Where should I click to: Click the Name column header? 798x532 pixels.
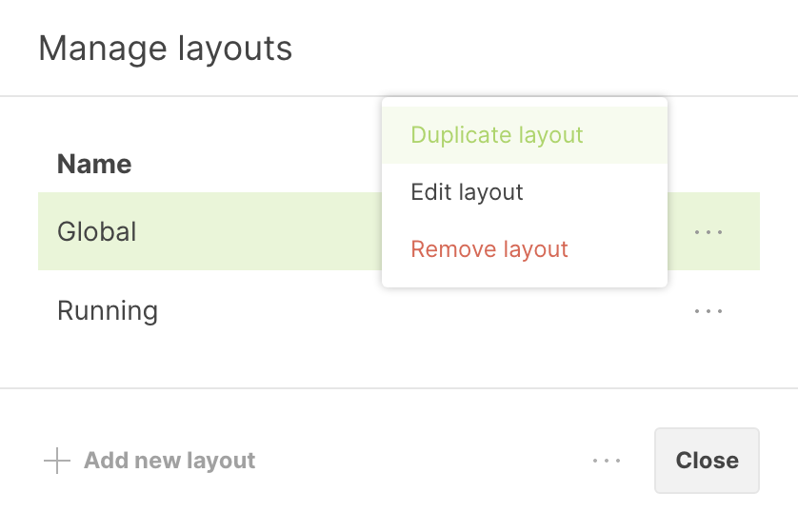pyautogui.click(x=94, y=164)
